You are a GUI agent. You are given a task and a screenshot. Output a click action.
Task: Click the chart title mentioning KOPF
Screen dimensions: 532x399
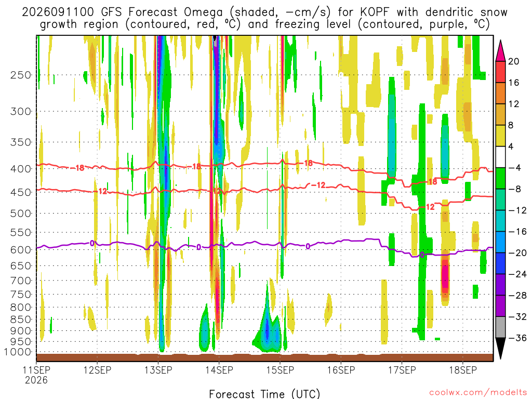(x=264, y=18)
